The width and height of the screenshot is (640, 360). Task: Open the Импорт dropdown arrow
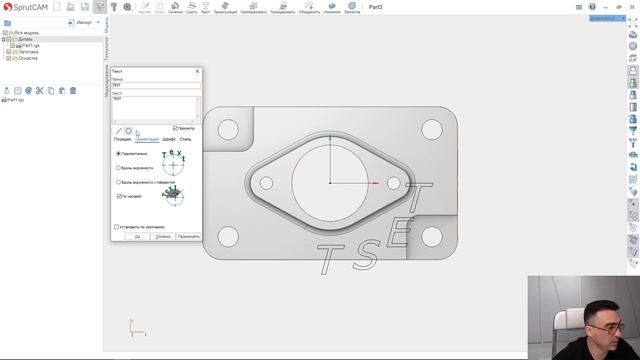98,22
